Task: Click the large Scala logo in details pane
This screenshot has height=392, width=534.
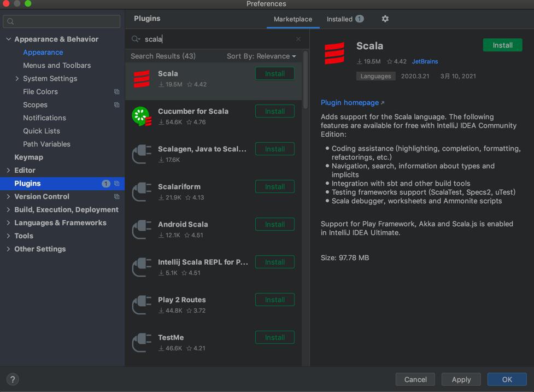Action: (x=335, y=53)
